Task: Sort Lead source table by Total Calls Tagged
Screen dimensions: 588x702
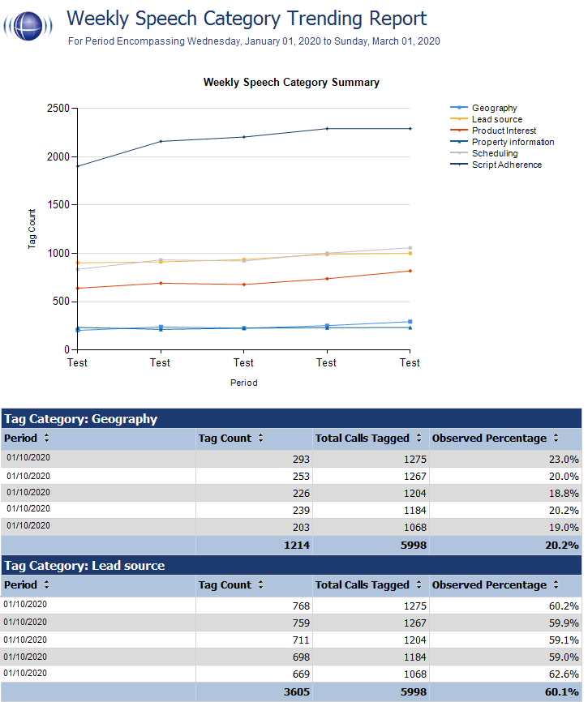Action: (x=418, y=585)
